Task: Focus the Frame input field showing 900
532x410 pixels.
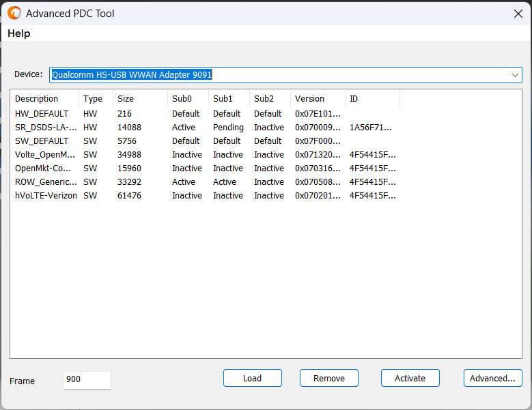Action: [x=87, y=380]
